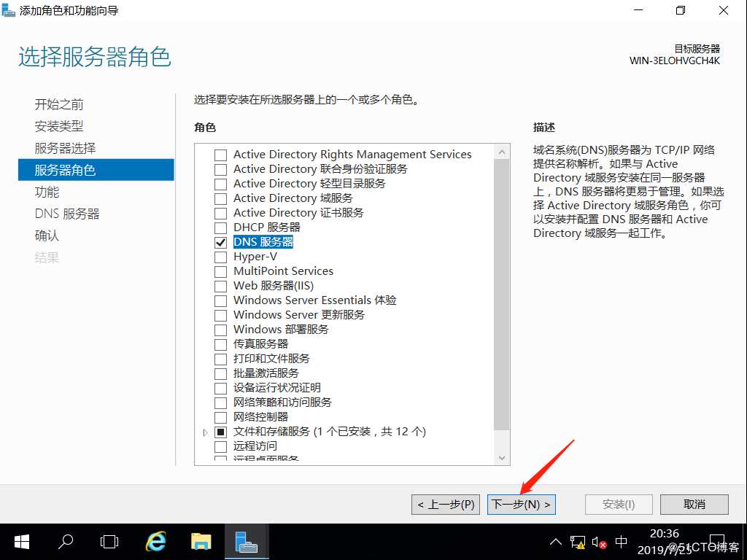Click the taskbar clock 20:36
This screenshot has height=560, width=747.
point(664,533)
